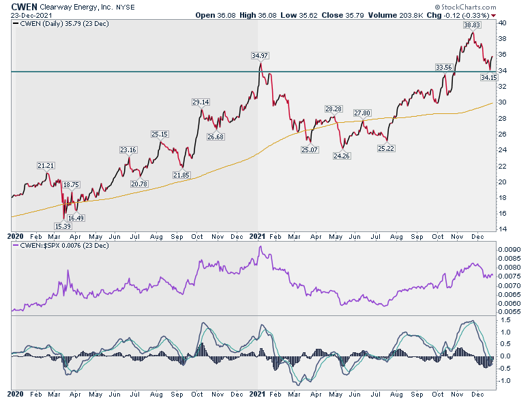Click the Chg -0.12 (-0.33%) value
The image size is (532, 400).
458,15
